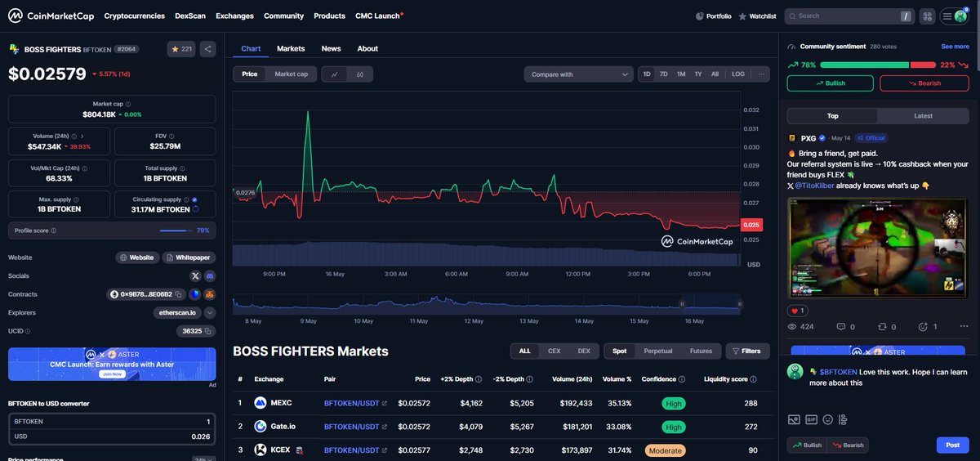
Task: Click the search input field
Action: 849,16
